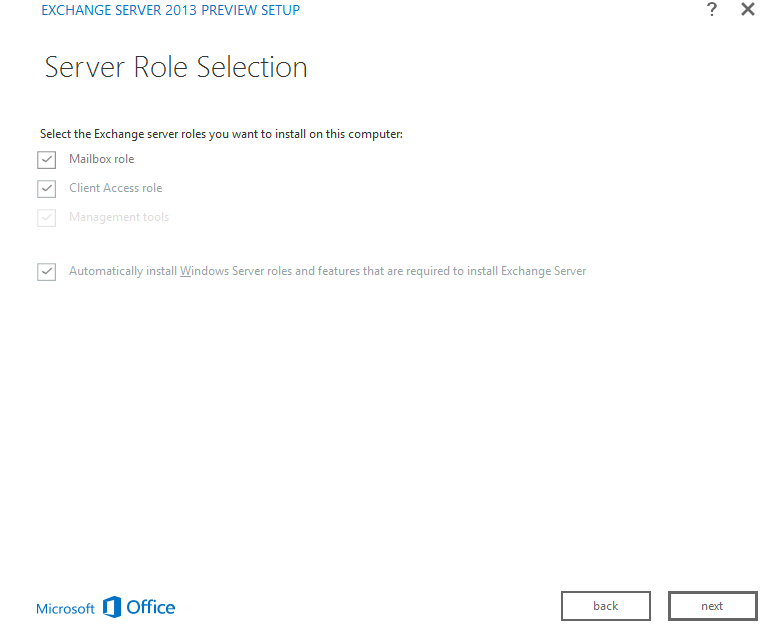Screen dimensions: 783x633
Task: Open setup help with the question mark icon
Action: pos(712,10)
